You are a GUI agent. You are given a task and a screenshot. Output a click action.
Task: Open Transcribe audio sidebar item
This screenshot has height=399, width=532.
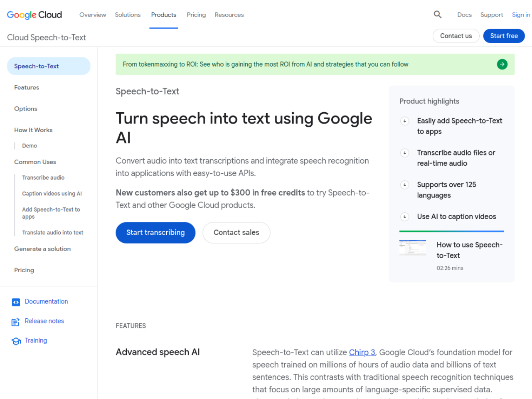[43, 178]
